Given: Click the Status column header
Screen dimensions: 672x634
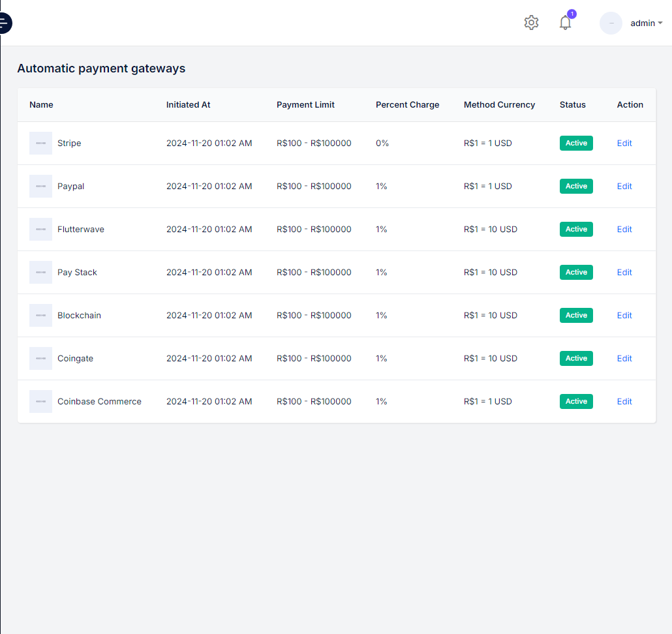Looking at the screenshot, I should coord(572,105).
